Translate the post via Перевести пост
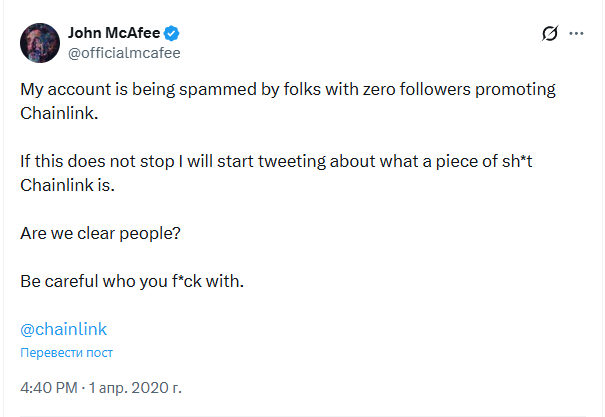The height and width of the screenshot is (417, 605). [x=66, y=352]
